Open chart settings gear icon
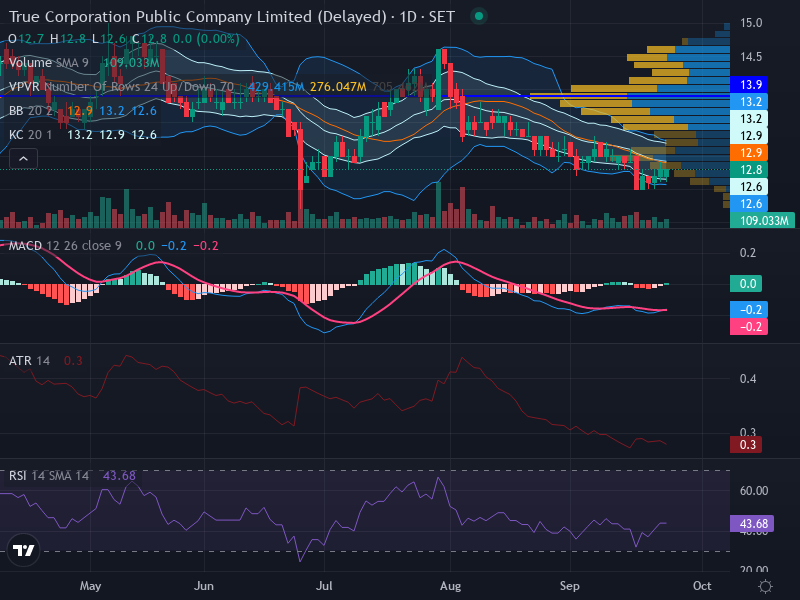The width and height of the screenshot is (800, 600). pyautogui.click(x=765, y=586)
